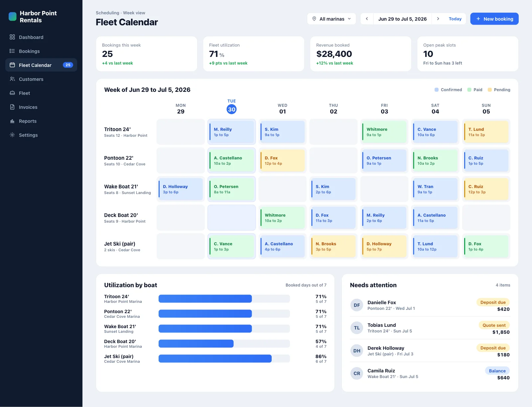Select the highlighted Tue 30 day header
The height and width of the screenshot is (407, 532).
tap(231, 106)
